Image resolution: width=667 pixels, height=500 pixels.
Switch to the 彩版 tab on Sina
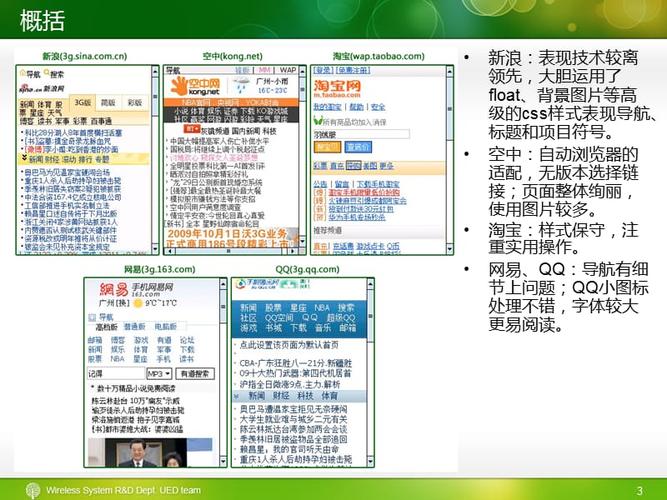point(135,103)
